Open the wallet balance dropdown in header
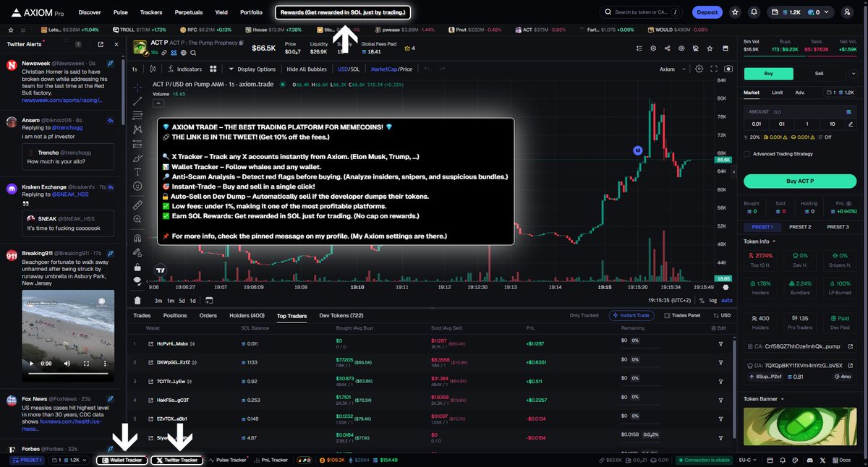 (x=799, y=12)
